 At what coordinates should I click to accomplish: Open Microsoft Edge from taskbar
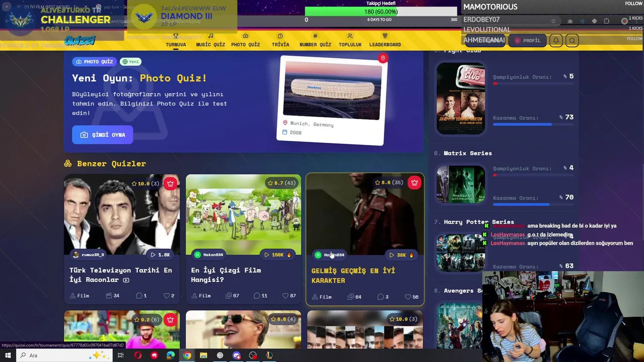[x=171, y=355]
